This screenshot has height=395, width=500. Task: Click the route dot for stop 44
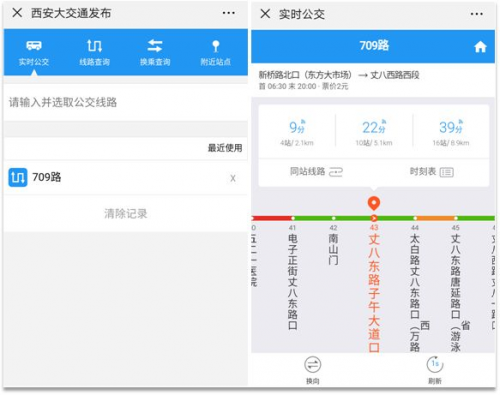415,218
